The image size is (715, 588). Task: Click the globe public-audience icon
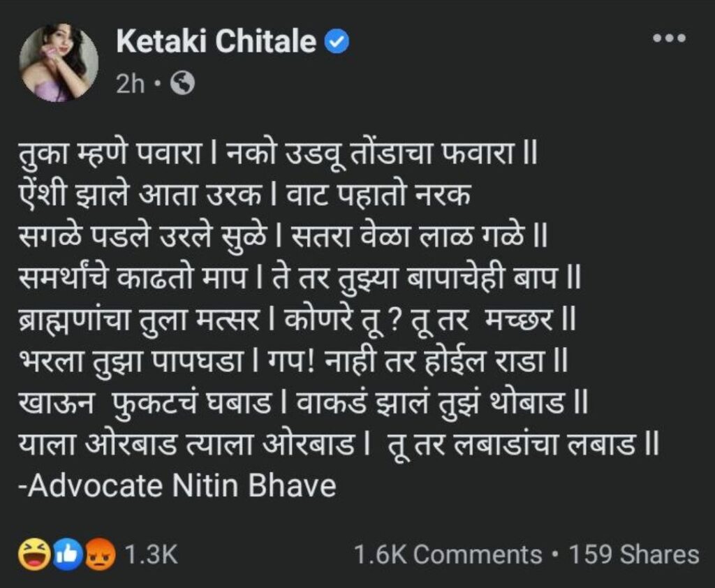[183, 84]
